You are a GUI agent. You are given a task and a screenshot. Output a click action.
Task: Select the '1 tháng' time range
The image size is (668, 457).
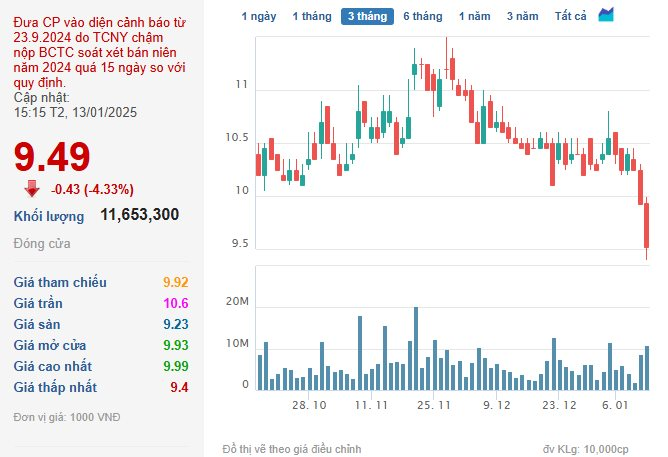(x=312, y=16)
